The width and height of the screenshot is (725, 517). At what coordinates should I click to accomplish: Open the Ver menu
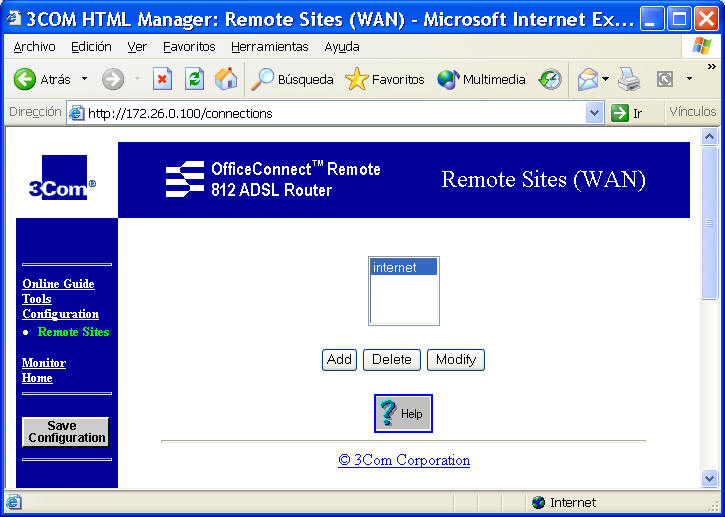137,47
